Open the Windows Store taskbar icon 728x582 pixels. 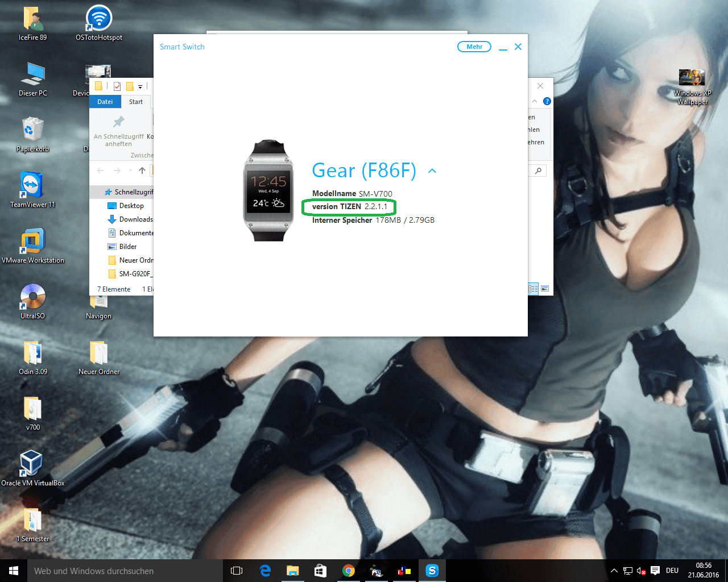321,571
